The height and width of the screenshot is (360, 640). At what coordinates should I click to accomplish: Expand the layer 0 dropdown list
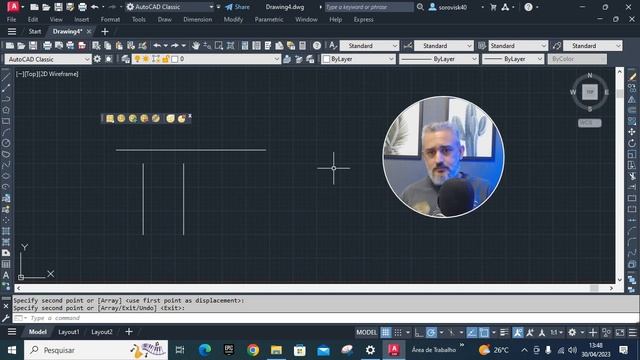(x=276, y=59)
